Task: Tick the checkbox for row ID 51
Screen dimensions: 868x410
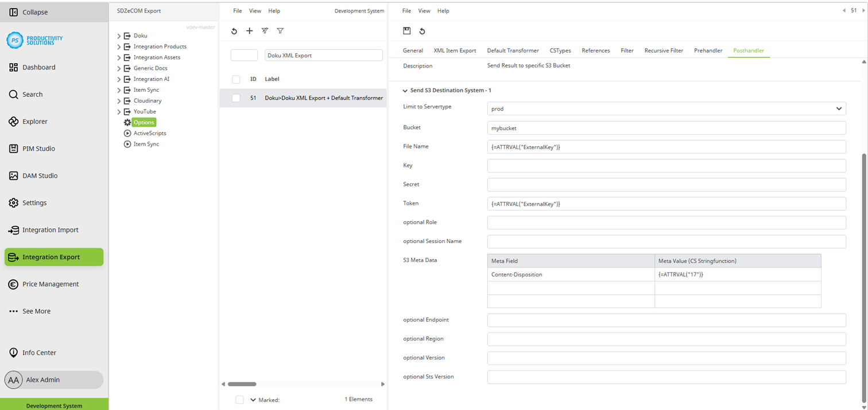Action: (x=236, y=98)
